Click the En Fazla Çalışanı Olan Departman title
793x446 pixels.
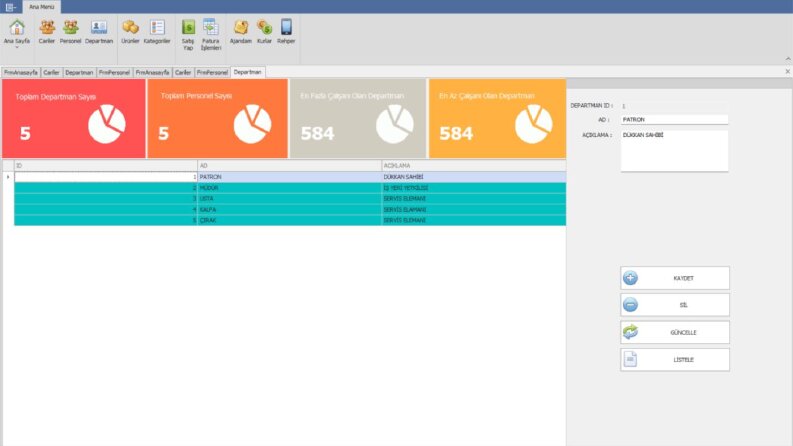352,96
